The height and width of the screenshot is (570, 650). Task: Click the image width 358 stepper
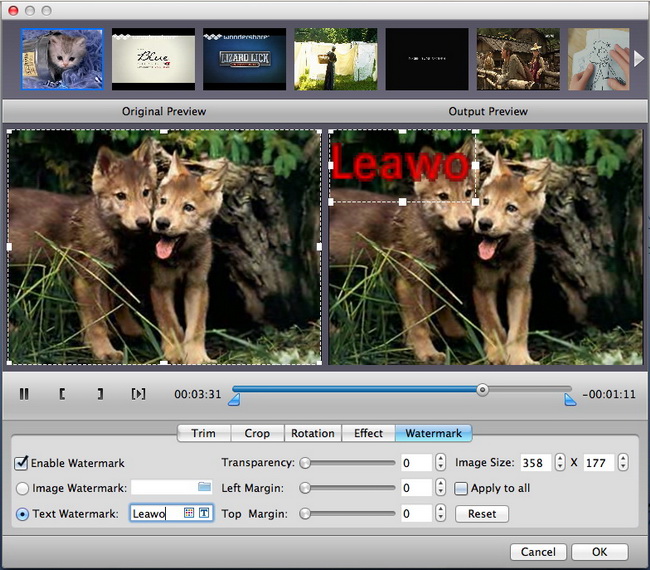click(x=560, y=462)
